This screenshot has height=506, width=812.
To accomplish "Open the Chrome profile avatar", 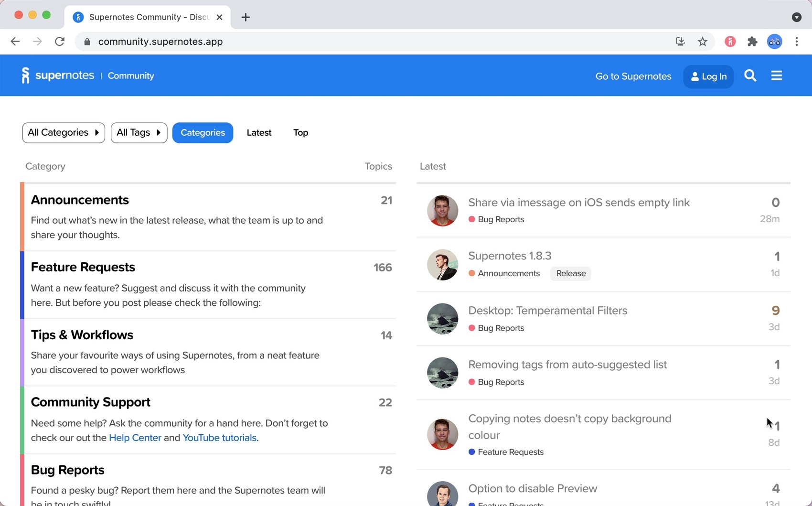I will tap(775, 42).
